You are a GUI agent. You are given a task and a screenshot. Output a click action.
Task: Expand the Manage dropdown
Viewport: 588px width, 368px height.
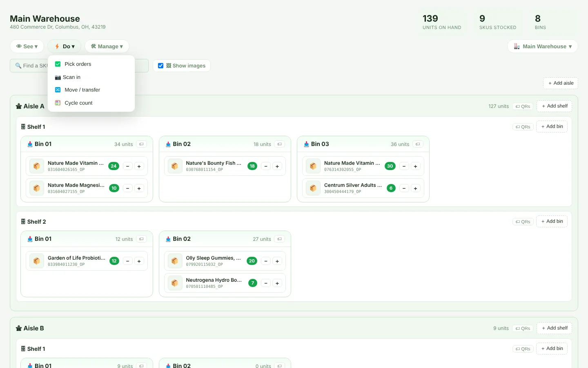coord(107,46)
